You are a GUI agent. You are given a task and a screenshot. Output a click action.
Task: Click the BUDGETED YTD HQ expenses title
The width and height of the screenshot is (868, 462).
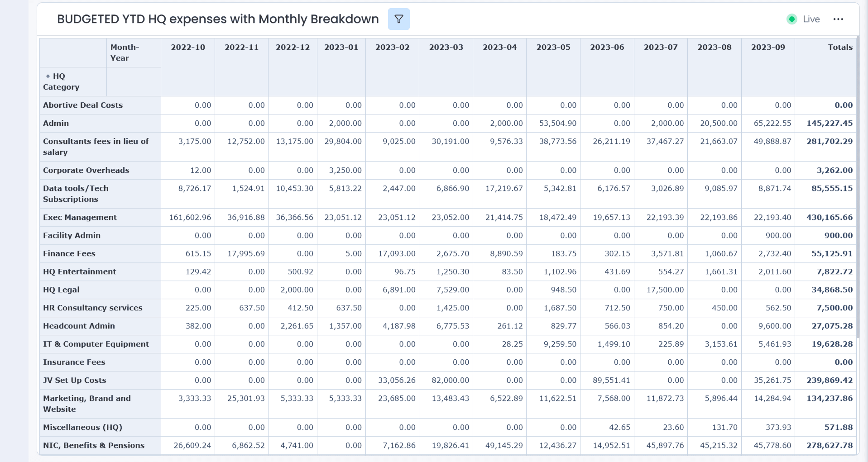(218, 19)
